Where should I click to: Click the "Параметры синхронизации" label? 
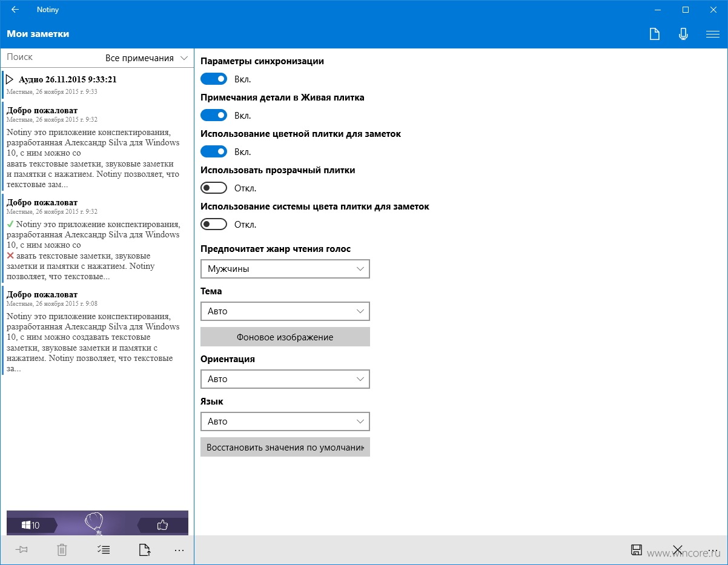[262, 61]
